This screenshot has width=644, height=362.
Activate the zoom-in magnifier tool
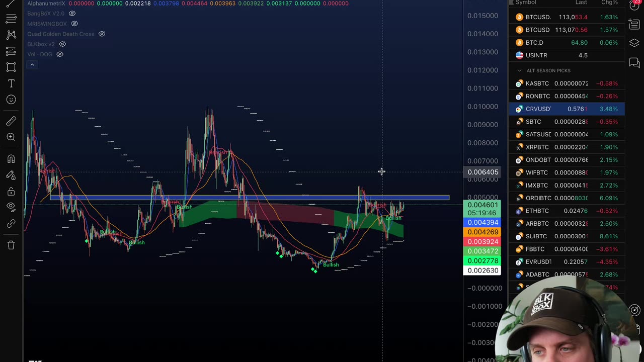coord(11,137)
